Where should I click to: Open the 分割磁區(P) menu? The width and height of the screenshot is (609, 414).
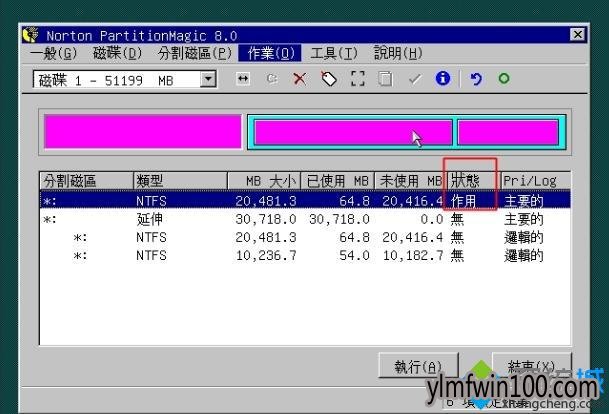tap(195, 53)
